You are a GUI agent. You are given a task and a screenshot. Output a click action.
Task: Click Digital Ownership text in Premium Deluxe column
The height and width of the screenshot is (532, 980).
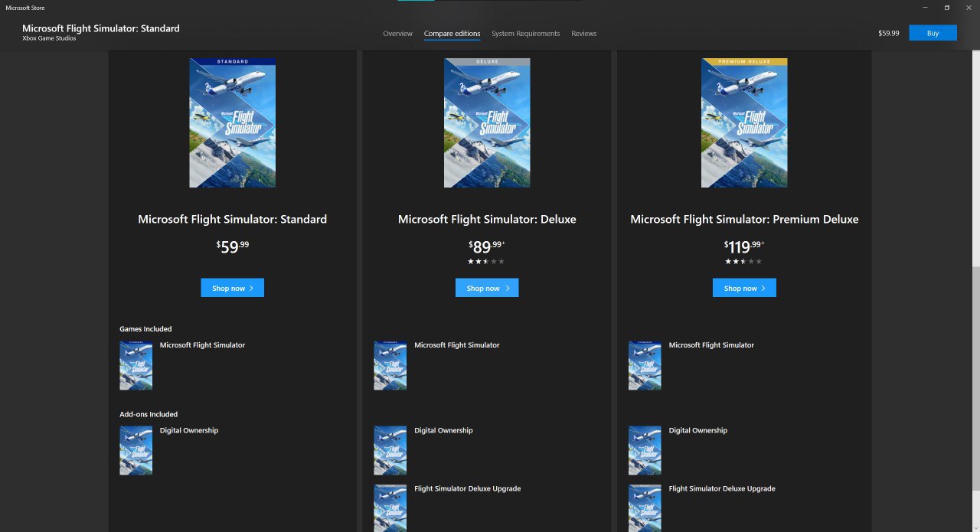point(698,430)
